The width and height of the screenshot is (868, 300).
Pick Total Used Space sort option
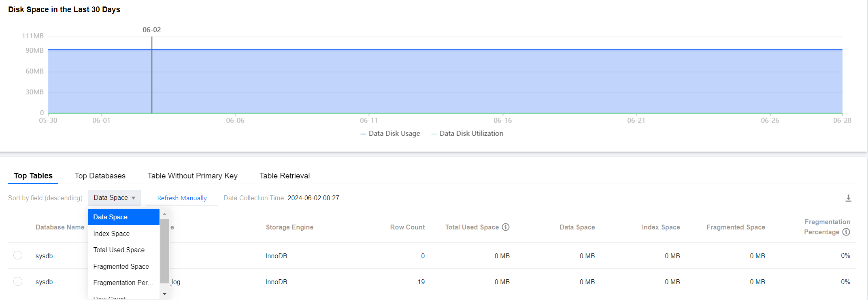(119, 250)
